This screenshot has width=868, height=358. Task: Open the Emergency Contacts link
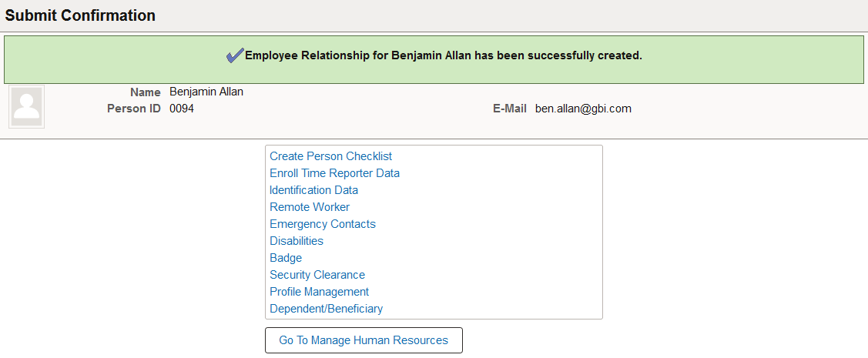point(323,224)
